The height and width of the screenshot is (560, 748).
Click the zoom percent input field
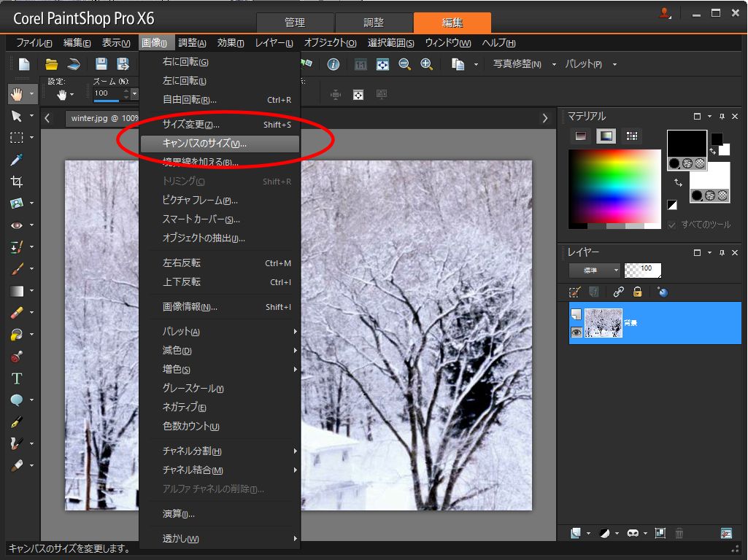pos(108,93)
